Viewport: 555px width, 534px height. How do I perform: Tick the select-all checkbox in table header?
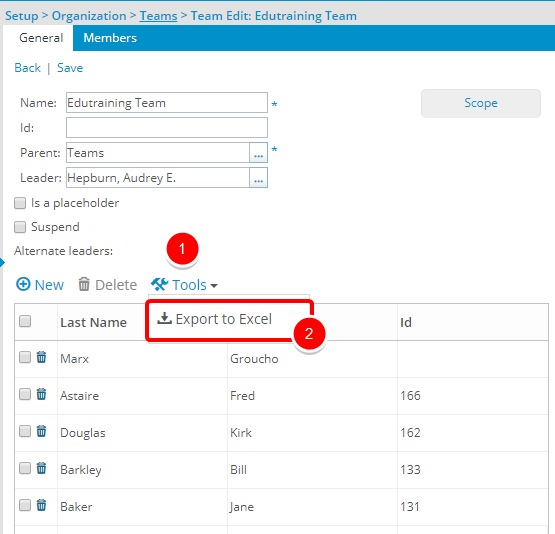click(25, 321)
